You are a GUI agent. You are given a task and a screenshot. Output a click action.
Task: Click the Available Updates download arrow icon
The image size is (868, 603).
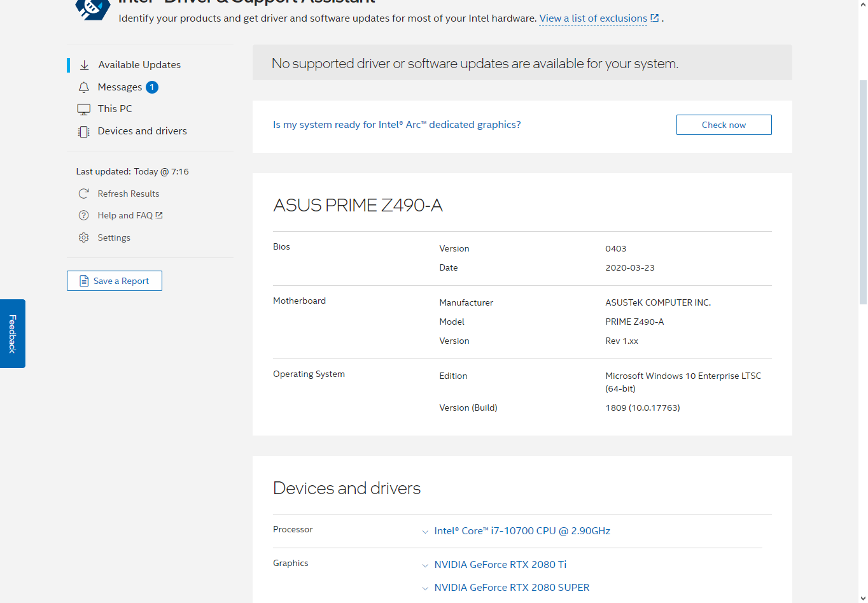(x=84, y=65)
